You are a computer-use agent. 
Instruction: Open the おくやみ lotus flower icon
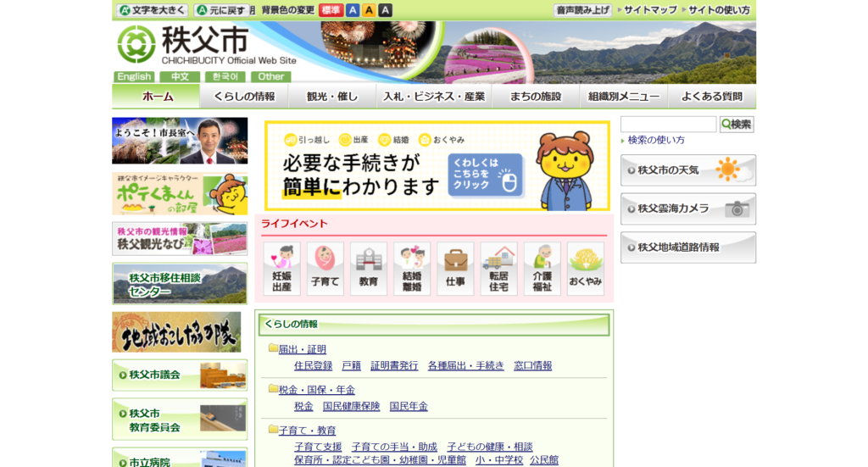[x=586, y=269]
